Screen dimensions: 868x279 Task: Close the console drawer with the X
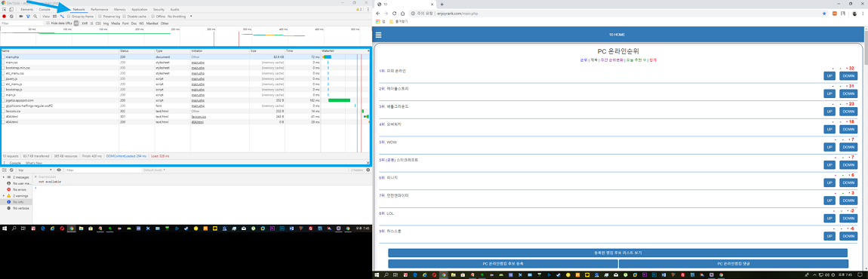[368, 163]
